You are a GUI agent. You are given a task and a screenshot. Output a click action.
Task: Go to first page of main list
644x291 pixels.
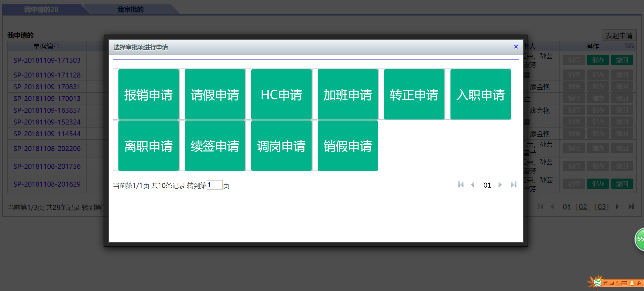click(540, 206)
